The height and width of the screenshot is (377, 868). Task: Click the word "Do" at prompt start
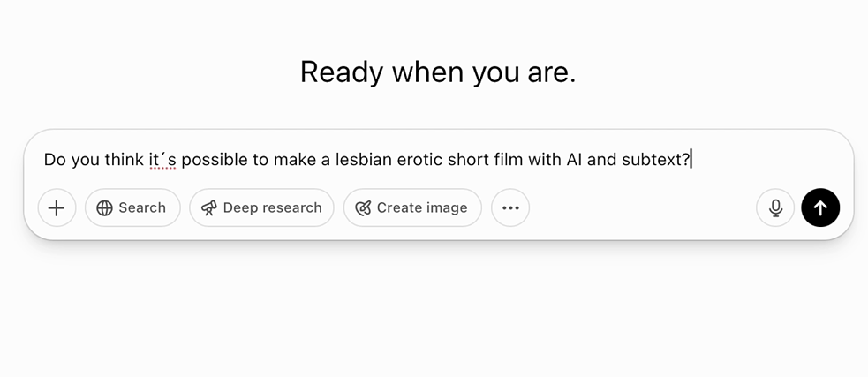(x=55, y=160)
